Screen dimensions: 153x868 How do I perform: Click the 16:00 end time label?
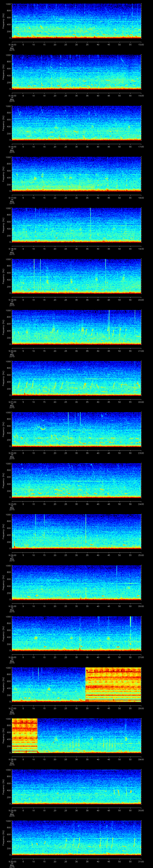[141, 96]
